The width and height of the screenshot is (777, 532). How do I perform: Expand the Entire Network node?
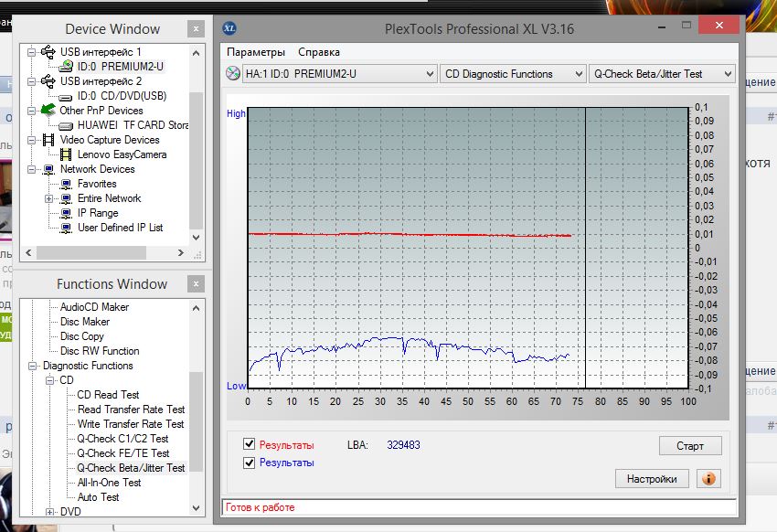[48, 198]
